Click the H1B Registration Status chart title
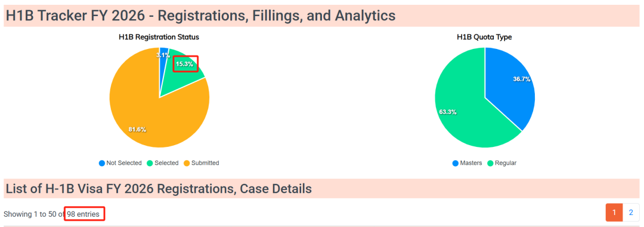Screen dimensions: 644x227 tap(159, 37)
